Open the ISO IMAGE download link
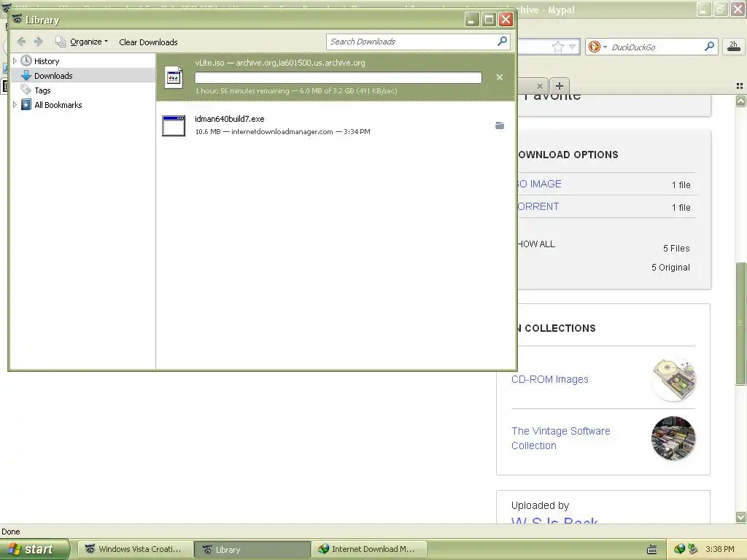Image resolution: width=747 pixels, height=560 pixels. click(539, 184)
